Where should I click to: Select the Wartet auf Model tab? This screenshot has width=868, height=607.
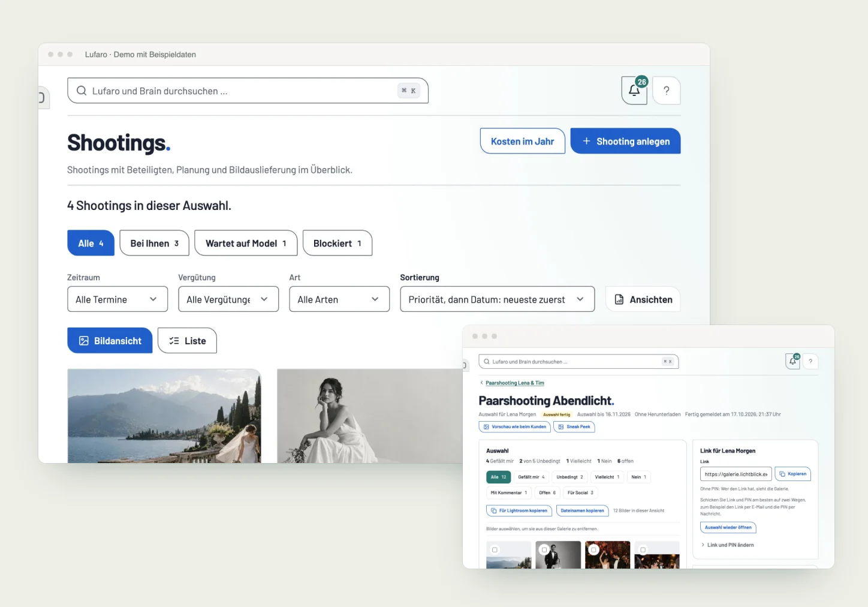[246, 243]
